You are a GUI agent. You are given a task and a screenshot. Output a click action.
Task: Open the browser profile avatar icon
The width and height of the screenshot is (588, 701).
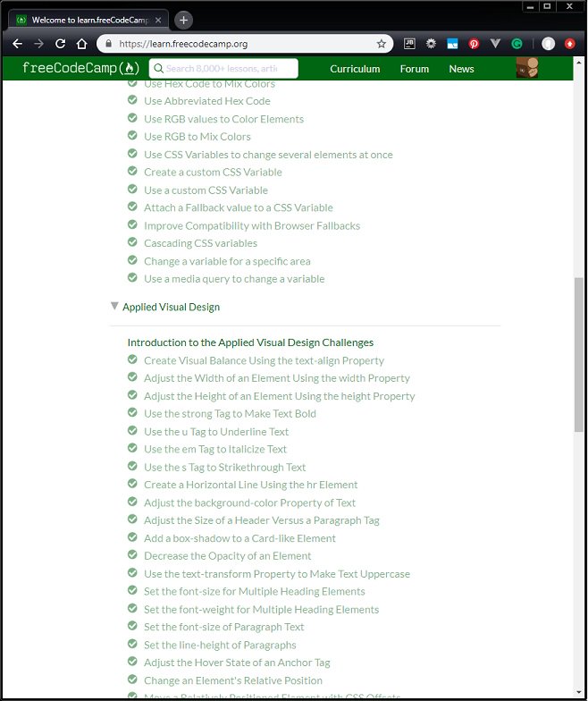549,44
